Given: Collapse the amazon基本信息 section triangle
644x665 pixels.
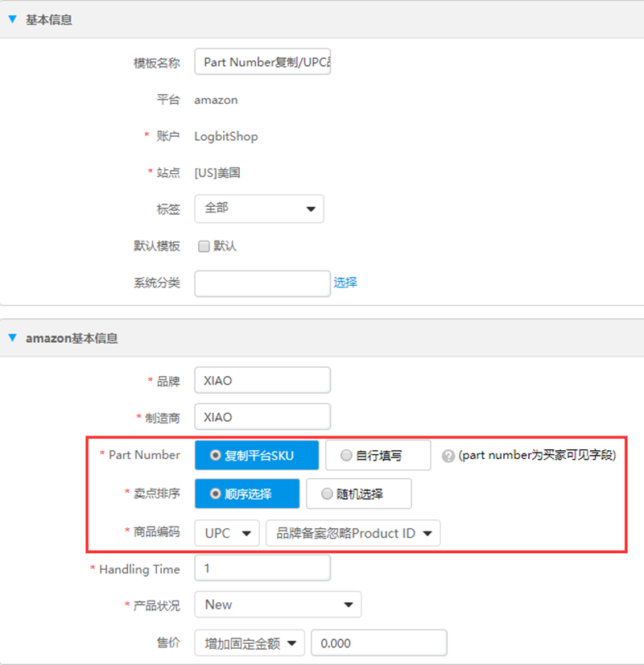Looking at the screenshot, I should click(12, 338).
